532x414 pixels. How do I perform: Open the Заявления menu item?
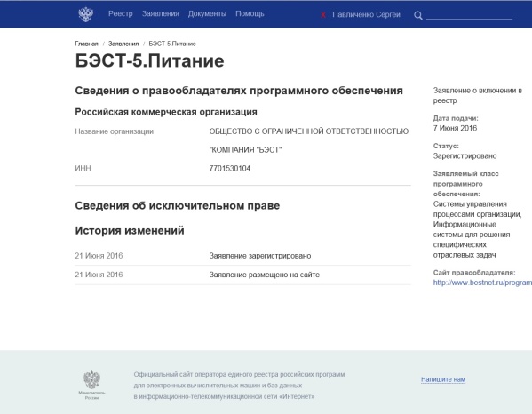tap(161, 13)
